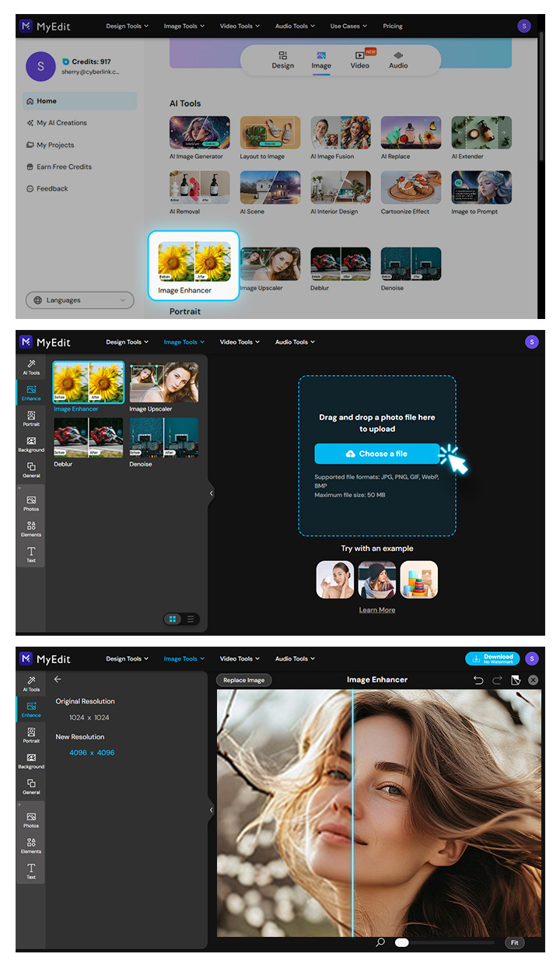Image resolution: width=560 pixels, height=968 pixels.
Task: Toggle the before/after compare icon
Action: pos(516,680)
